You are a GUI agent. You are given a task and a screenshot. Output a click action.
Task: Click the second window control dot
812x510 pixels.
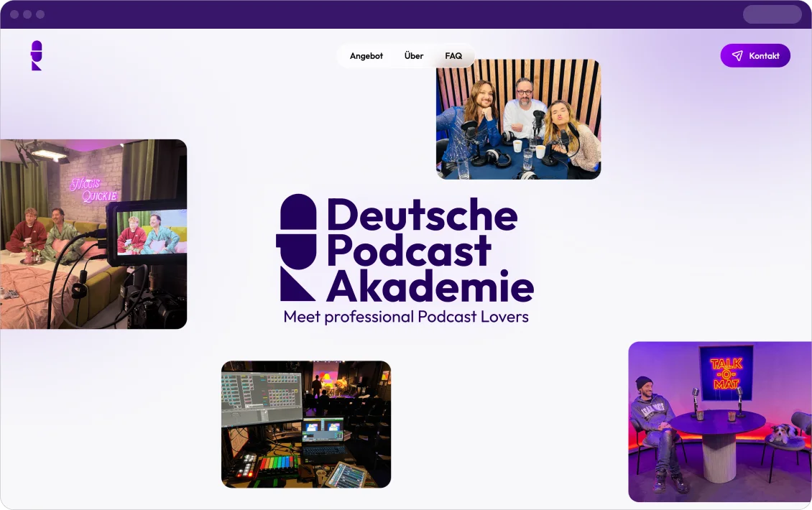point(27,14)
